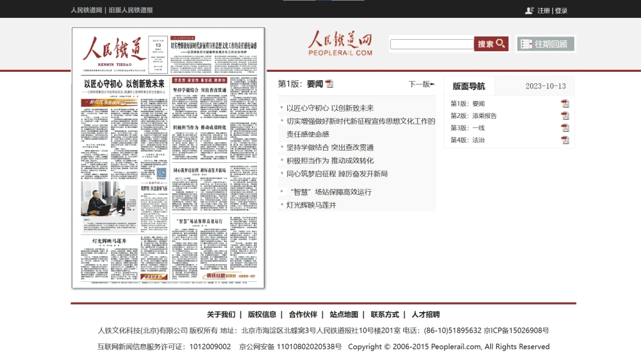Image resolution: width=641 pixels, height=364 pixels.
Task: Click the user icon beside 注册
Action: coord(529,11)
